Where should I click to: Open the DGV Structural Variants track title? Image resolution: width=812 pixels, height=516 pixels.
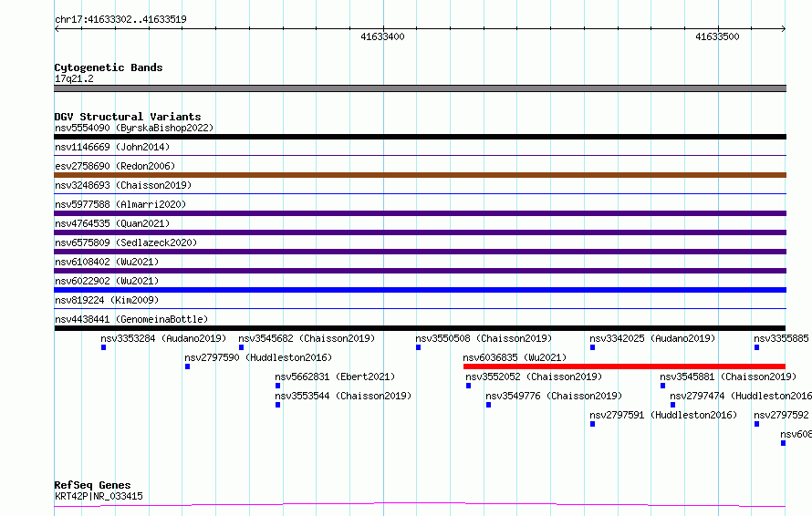click(128, 117)
